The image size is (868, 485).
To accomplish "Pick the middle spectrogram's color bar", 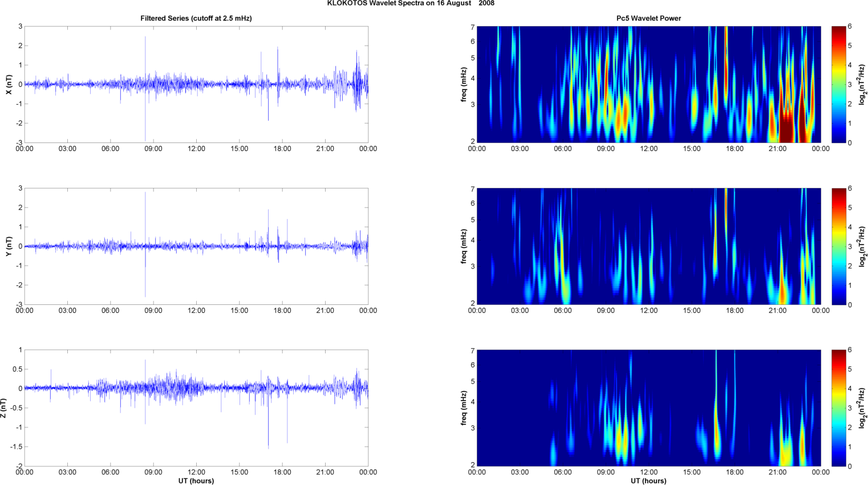I will tap(838, 246).
